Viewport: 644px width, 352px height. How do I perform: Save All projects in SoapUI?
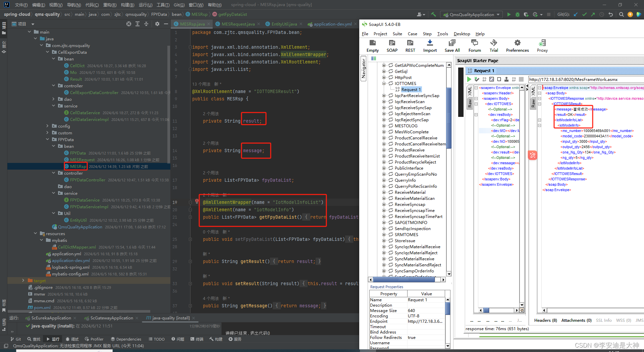coord(452,46)
